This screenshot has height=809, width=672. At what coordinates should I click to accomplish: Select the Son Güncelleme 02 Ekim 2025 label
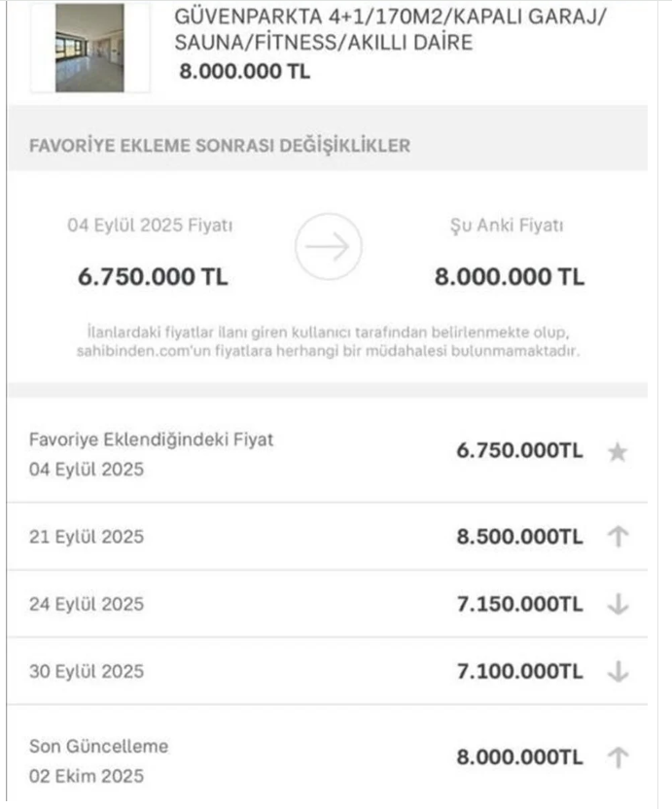click(x=99, y=760)
